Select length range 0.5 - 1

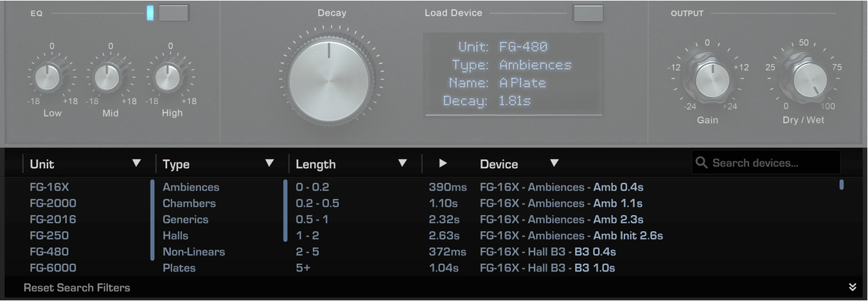[312, 219]
